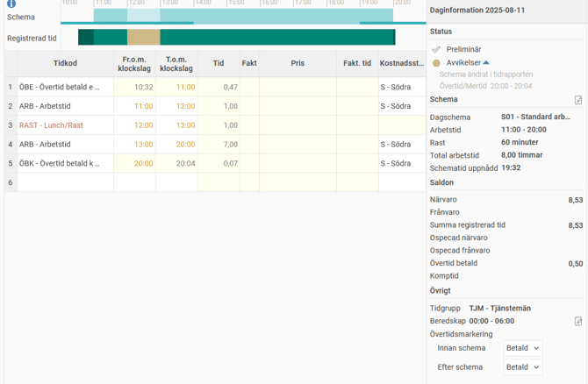Image resolution: width=588 pixels, height=384 pixels.
Task: Click the Kostnadsställe column header
Action: click(x=402, y=63)
